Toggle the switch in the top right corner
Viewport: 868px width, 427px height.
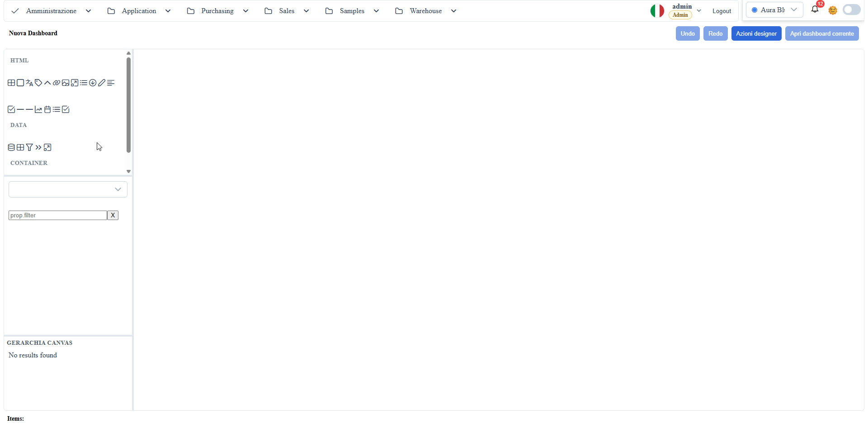click(852, 10)
